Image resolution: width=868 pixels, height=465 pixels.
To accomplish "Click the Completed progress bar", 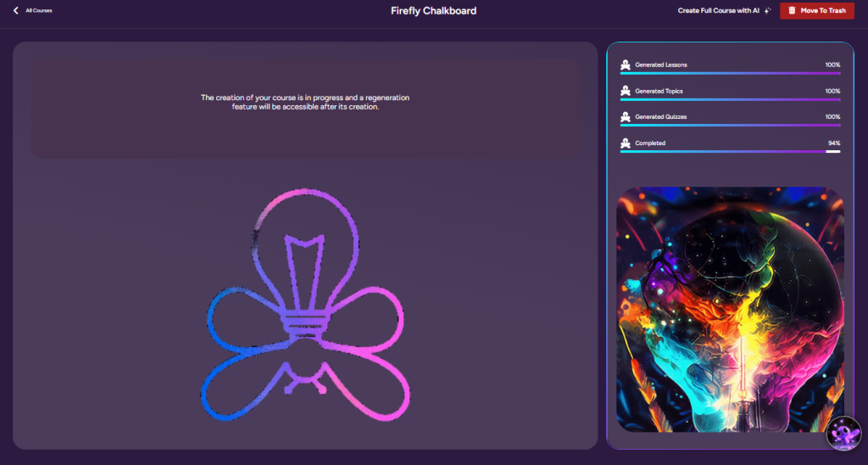I will [730, 152].
